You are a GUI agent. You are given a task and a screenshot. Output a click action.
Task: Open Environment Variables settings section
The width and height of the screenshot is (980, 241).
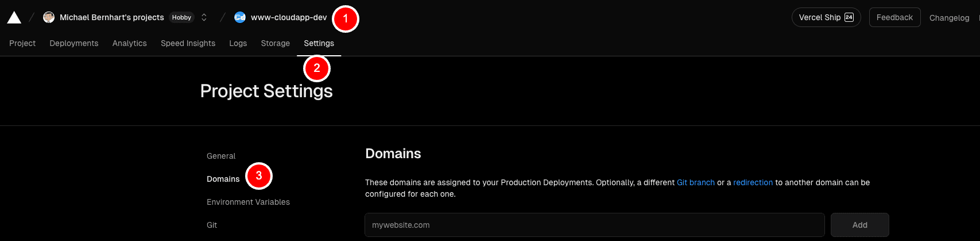248,202
